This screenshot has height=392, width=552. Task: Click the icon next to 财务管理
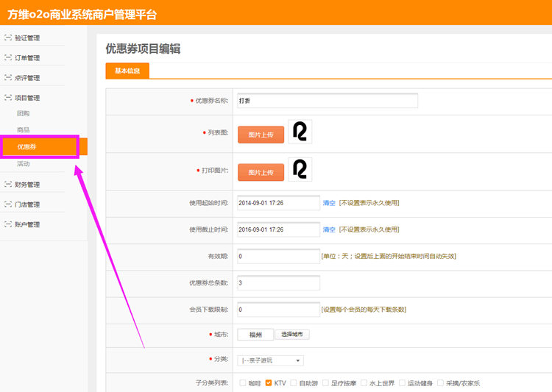[8, 184]
